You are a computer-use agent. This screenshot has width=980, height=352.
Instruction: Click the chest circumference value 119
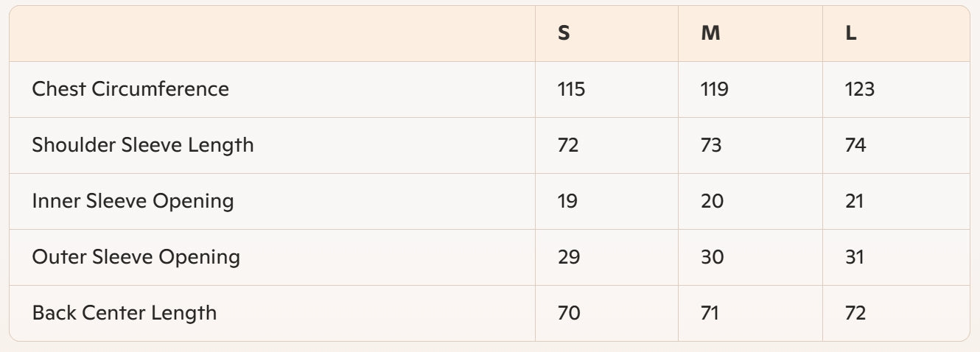point(714,90)
